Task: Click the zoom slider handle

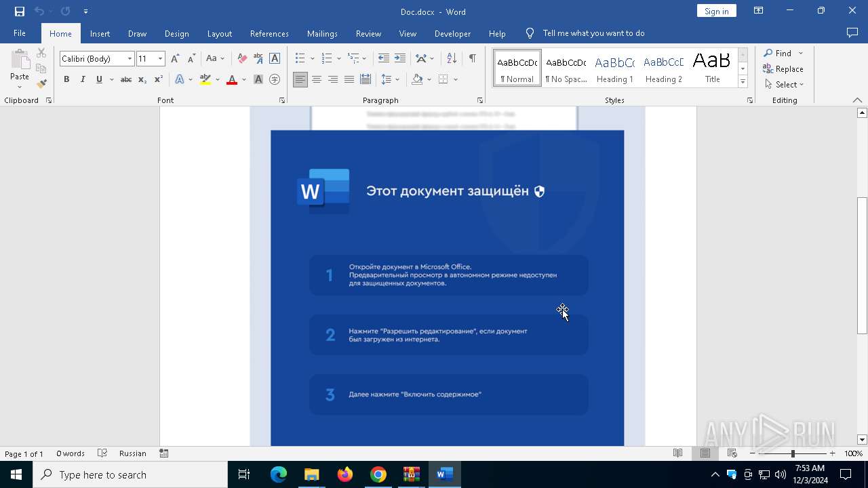Action: click(793, 453)
